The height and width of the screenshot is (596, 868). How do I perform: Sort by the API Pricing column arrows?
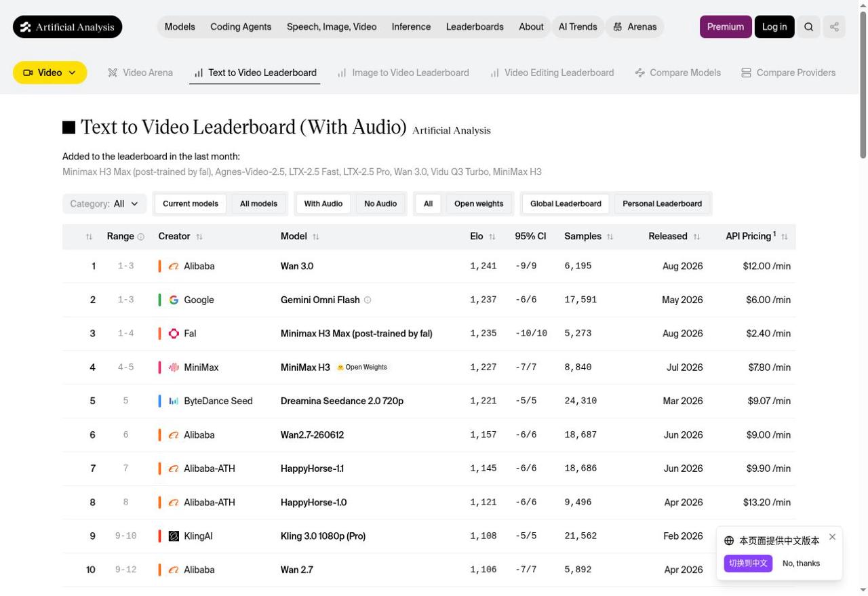click(785, 237)
